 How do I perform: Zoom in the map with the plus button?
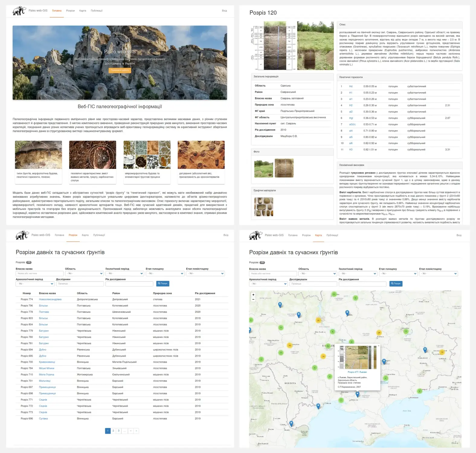coord(253,295)
